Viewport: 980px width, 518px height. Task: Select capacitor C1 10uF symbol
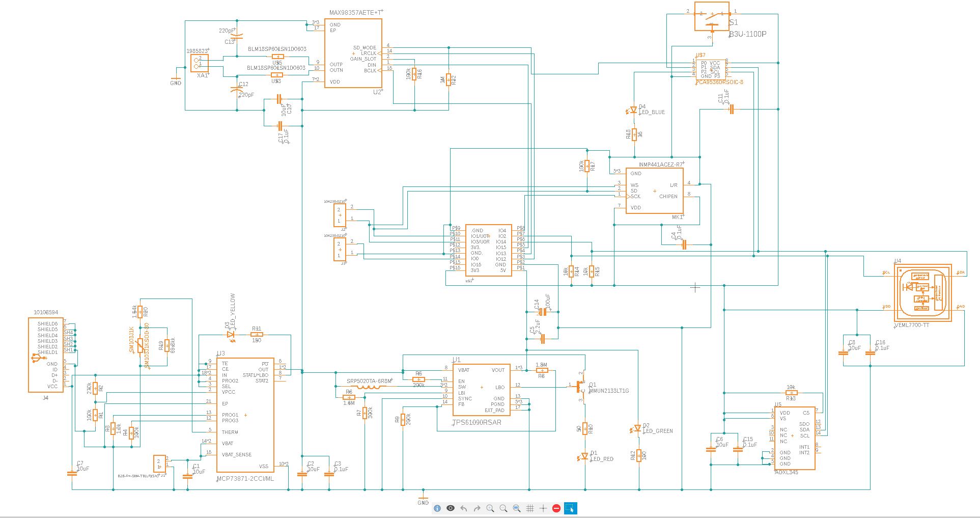[x=187, y=476]
